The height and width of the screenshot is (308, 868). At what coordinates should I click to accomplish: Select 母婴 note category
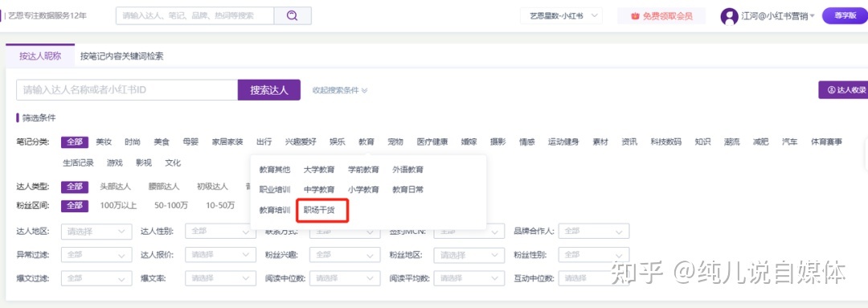tap(190, 142)
